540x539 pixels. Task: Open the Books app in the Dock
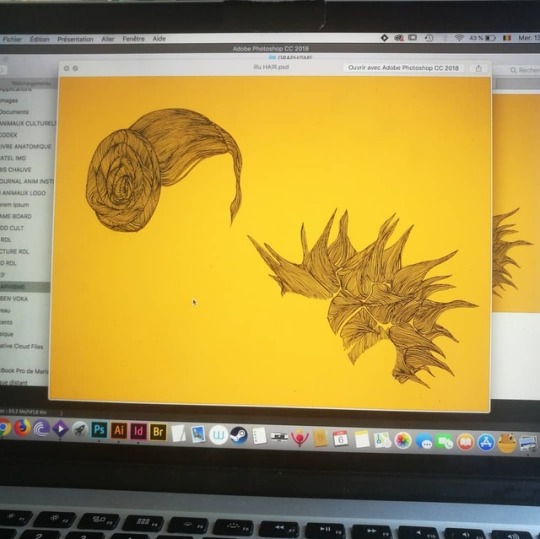(x=465, y=443)
